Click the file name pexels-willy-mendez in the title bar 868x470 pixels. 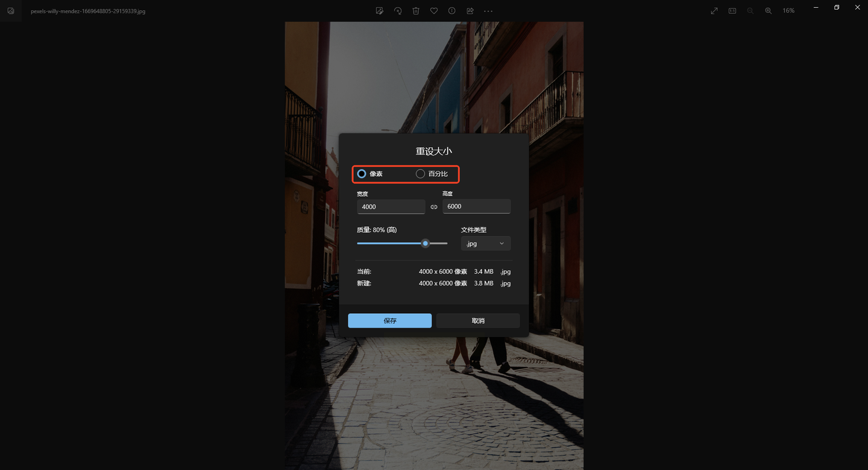click(x=88, y=11)
